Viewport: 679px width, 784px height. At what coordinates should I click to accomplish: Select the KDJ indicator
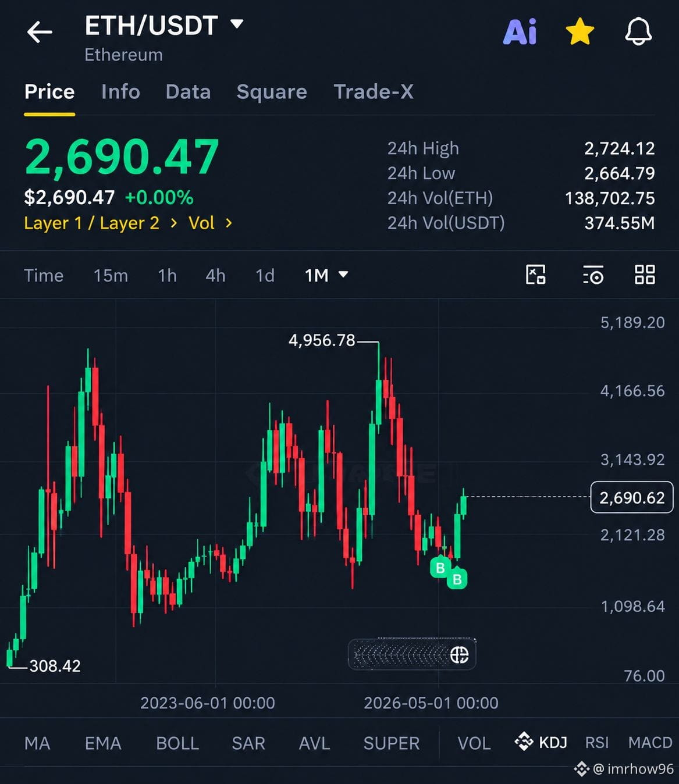[x=541, y=742]
